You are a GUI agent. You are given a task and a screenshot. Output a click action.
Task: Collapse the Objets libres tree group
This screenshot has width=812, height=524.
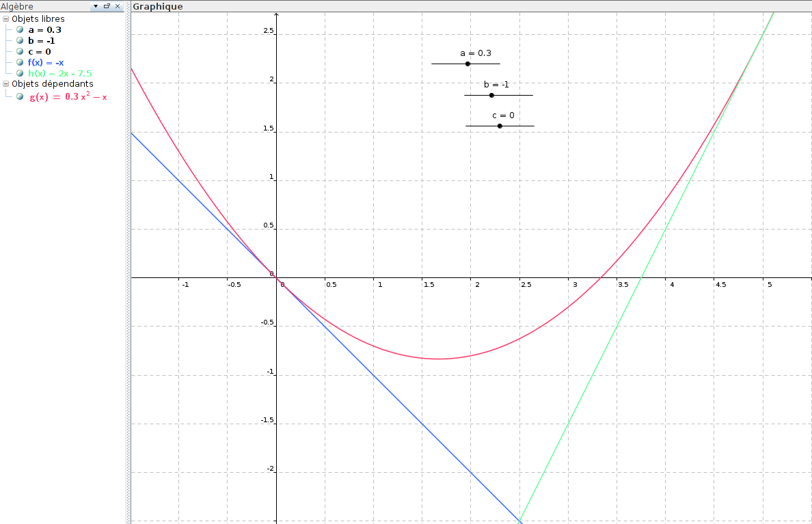pyautogui.click(x=6, y=19)
